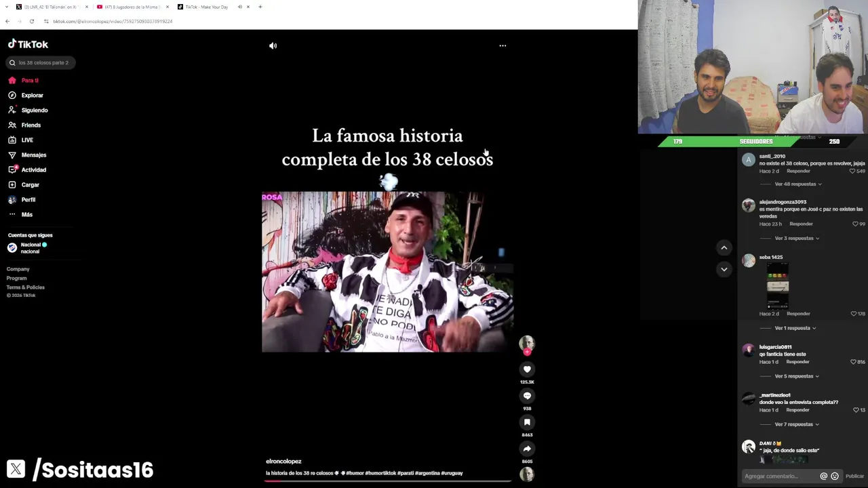The height and width of the screenshot is (488, 868).
Task: Expand Ver 1 respuesta replies
Action: (x=795, y=328)
